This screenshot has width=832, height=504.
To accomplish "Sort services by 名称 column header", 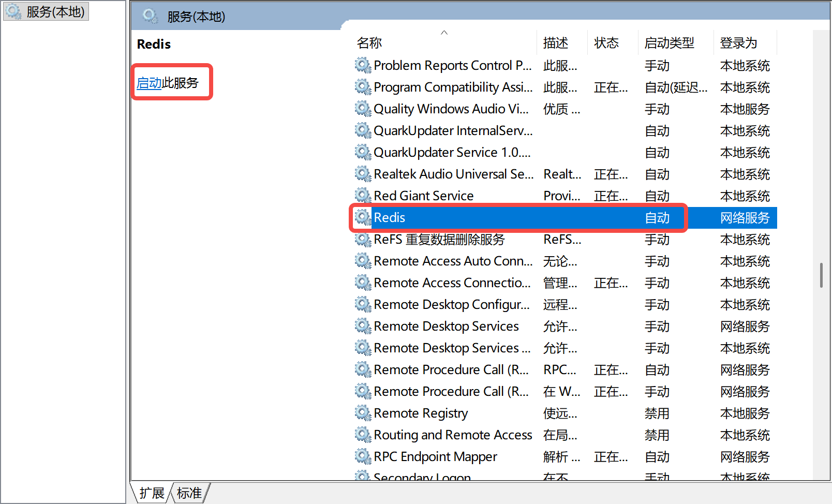I will (369, 43).
